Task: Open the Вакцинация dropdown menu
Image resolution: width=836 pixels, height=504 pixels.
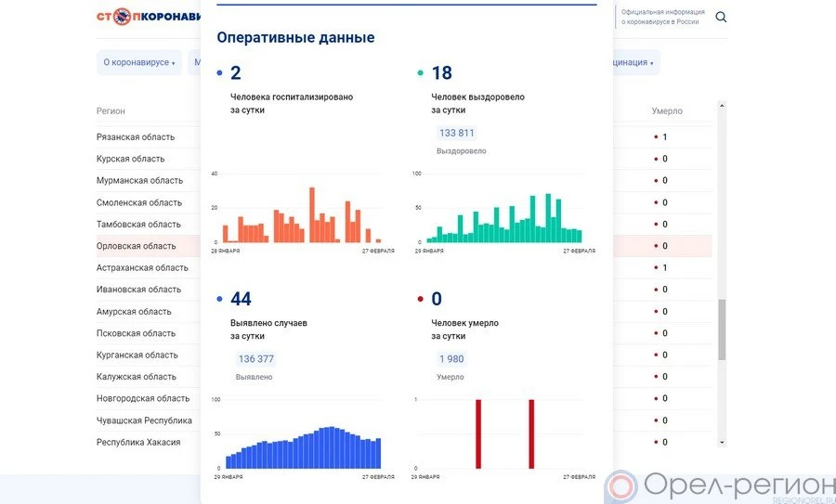Action: coord(632,63)
